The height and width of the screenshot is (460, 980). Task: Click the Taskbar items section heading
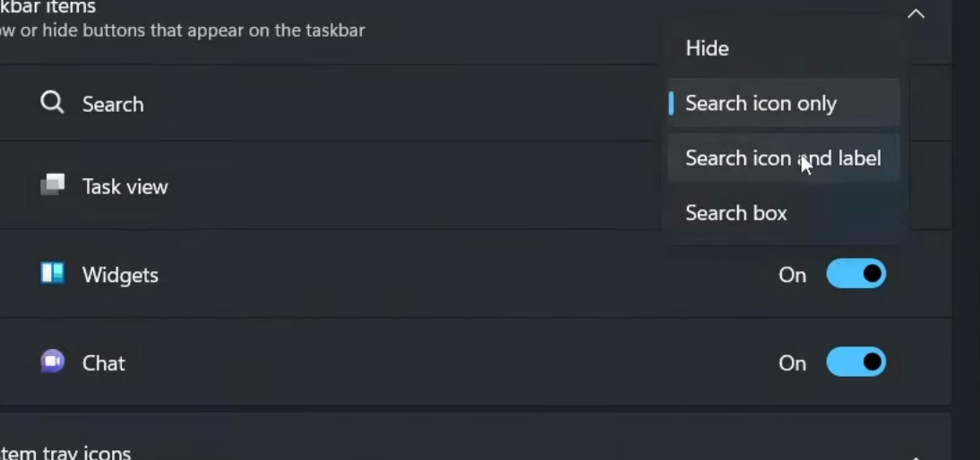pos(48,7)
